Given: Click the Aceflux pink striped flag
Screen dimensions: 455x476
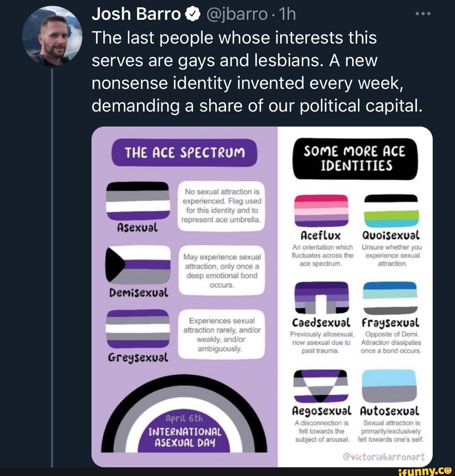Looking at the screenshot, I should pyautogui.click(x=321, y=210).
